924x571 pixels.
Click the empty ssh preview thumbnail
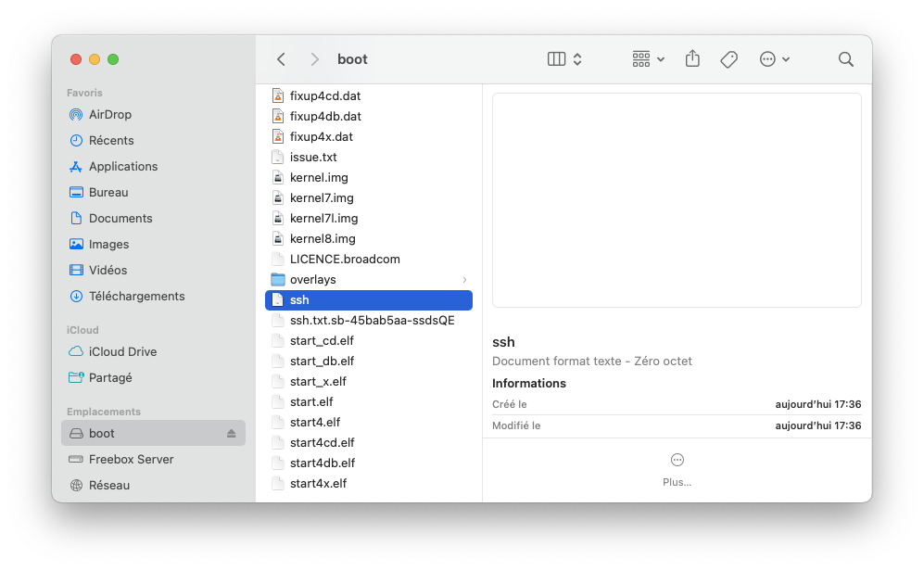677,200
